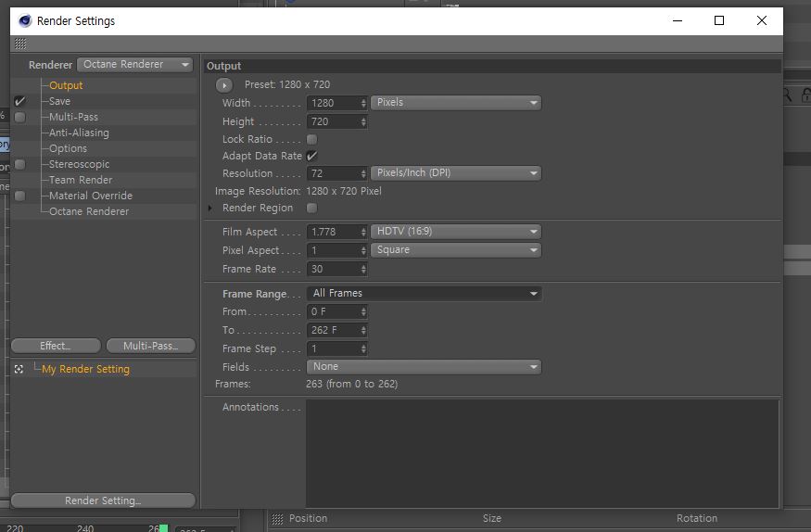
Task: Select Multi-Pass in the settings tree
Action: pos(73,118)
